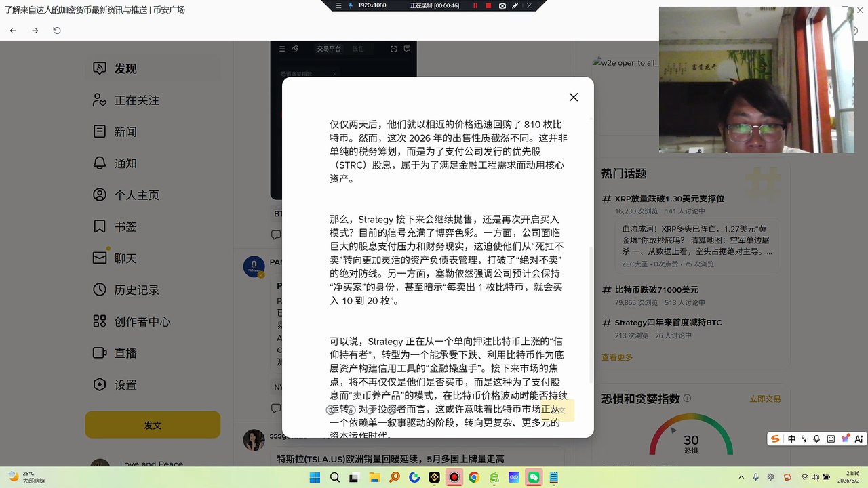Screen dimensions: 868x488
Task: Open 个人主页 profile page
Action: point(137,195)
